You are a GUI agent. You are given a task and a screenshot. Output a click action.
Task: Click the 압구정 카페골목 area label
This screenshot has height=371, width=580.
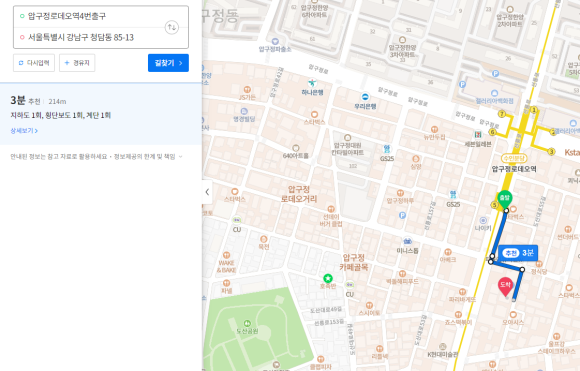[354, 262]
